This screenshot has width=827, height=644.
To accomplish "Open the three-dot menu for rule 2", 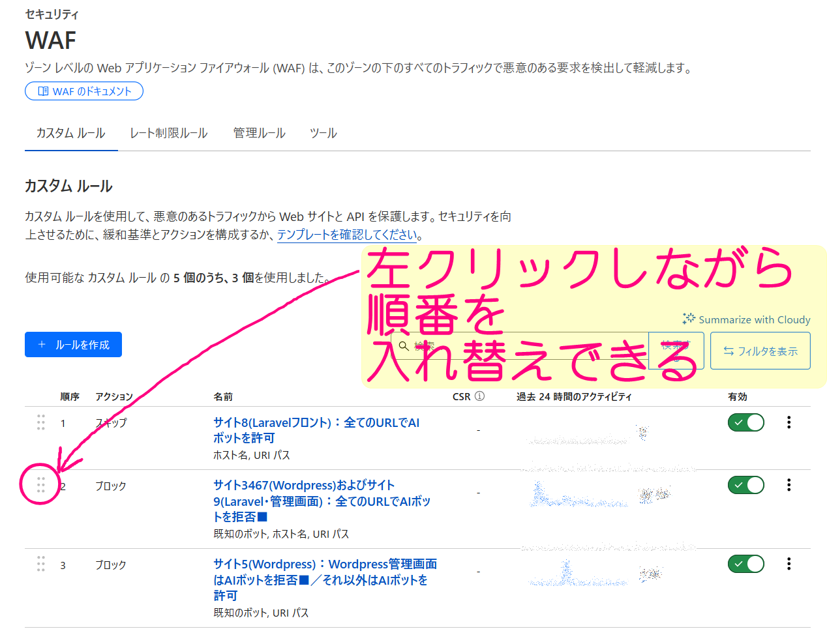I will click(x=789, y=485).
